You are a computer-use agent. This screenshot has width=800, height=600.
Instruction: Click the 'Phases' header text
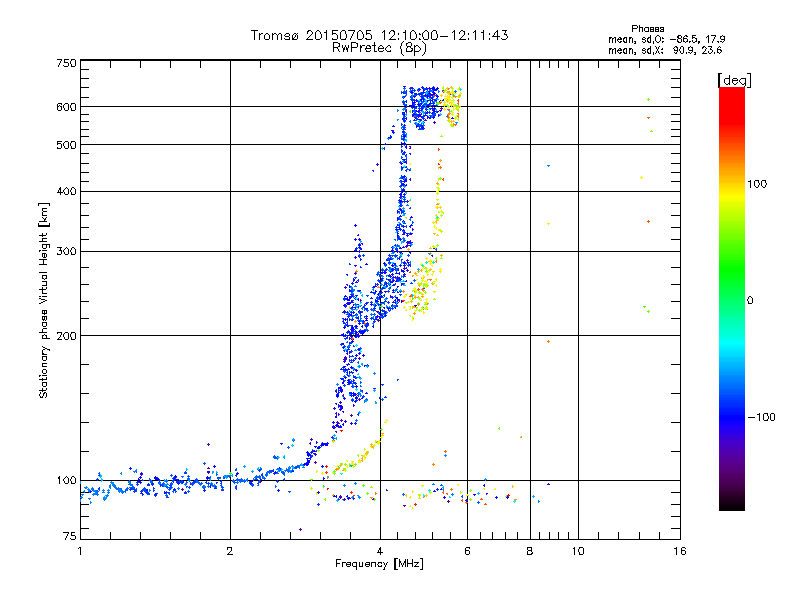pos(647,29)
